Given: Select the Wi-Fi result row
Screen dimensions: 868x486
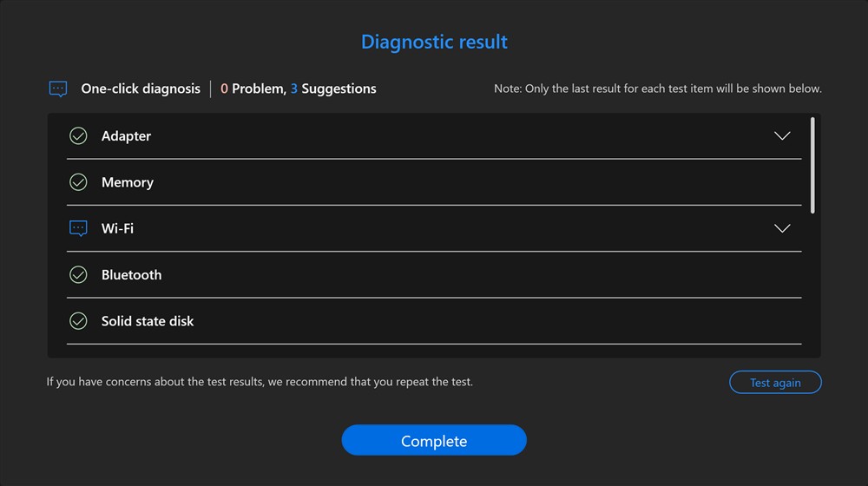Looking at the screenshot, I should pyautogui.click(x=434, y=228).
